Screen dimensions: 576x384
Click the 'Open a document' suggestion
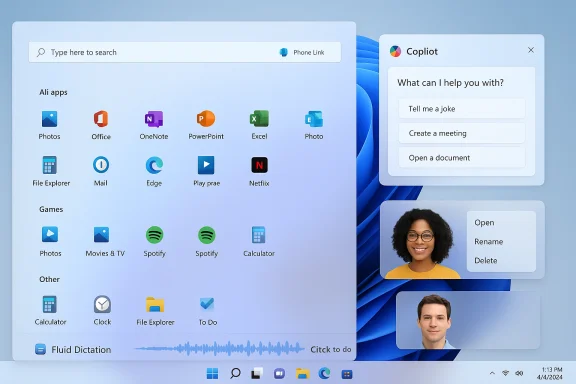pyautogui.click(x=462, y=158)
